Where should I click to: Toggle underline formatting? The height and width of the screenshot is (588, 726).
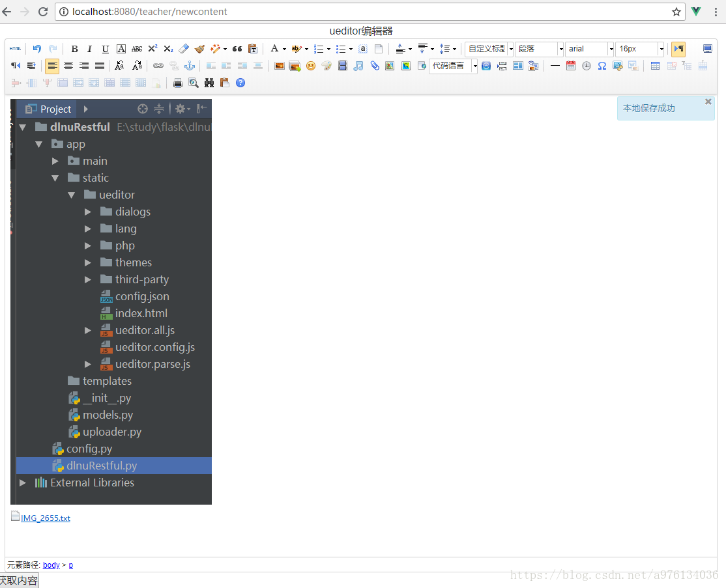[x=106, y=49]
